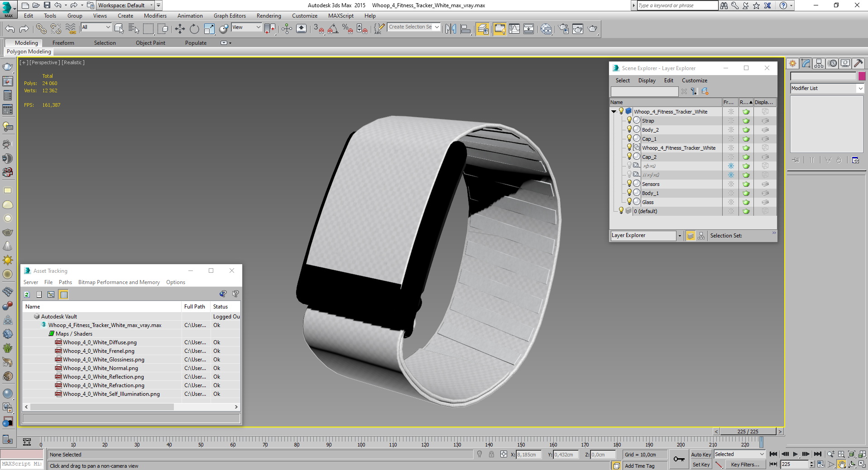Viewport: 868px width, 470px height.
Task: Open ribbon options dropdown after Populate
Action: tap(225, 43)
